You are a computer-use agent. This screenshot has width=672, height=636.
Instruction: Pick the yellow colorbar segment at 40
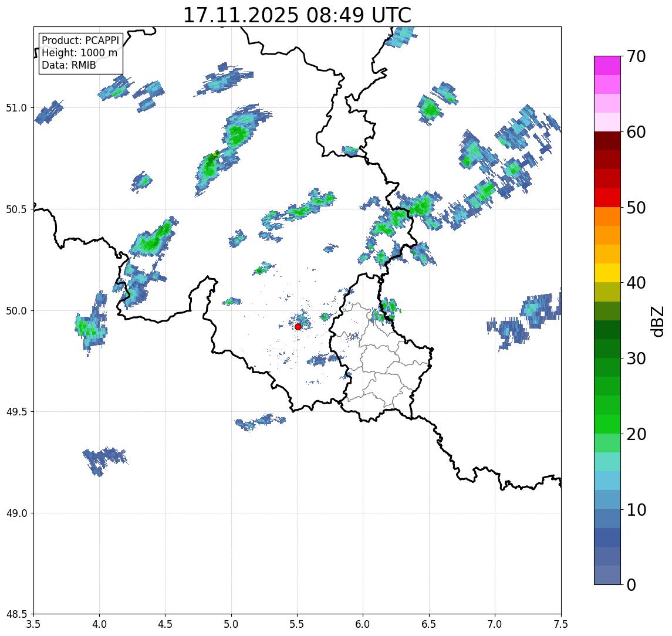pyautogui.click(x=607, y=273)
